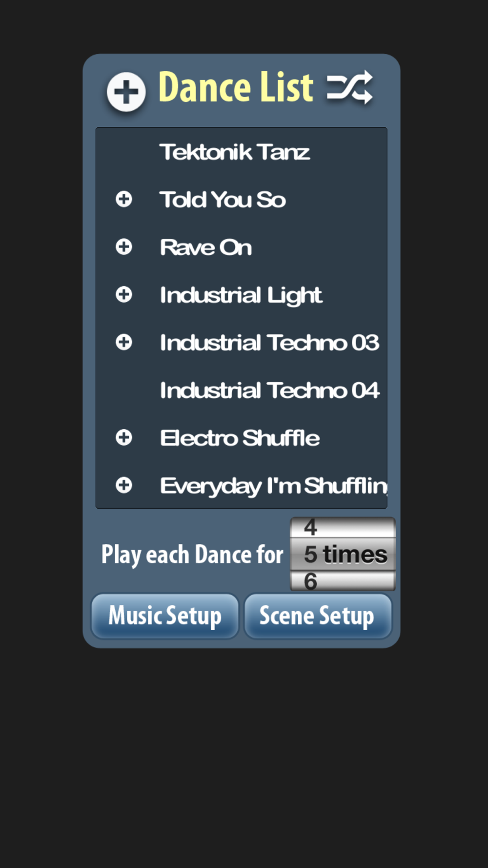Click the selected 5 times picker row
The image size is (488, 868).
point(343,554)
